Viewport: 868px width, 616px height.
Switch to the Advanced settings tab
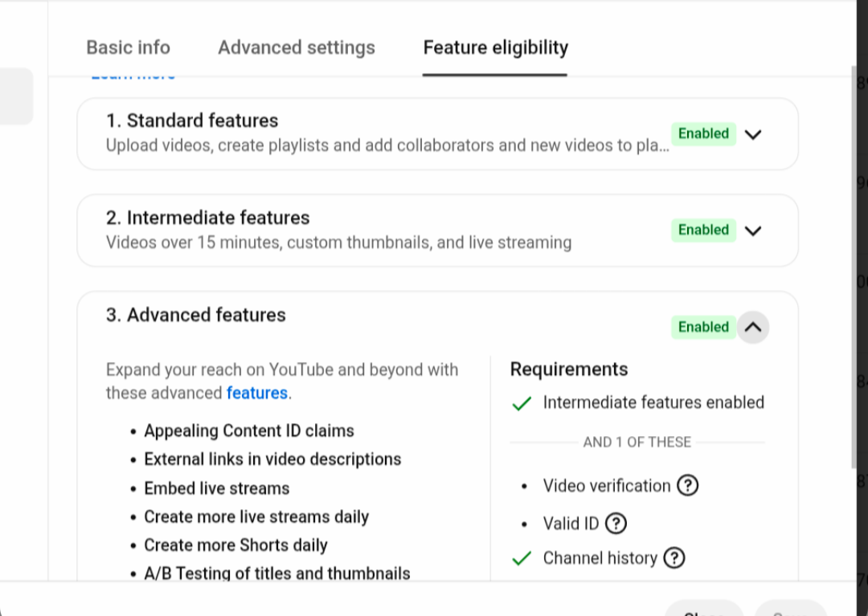[x=296, y=47]
